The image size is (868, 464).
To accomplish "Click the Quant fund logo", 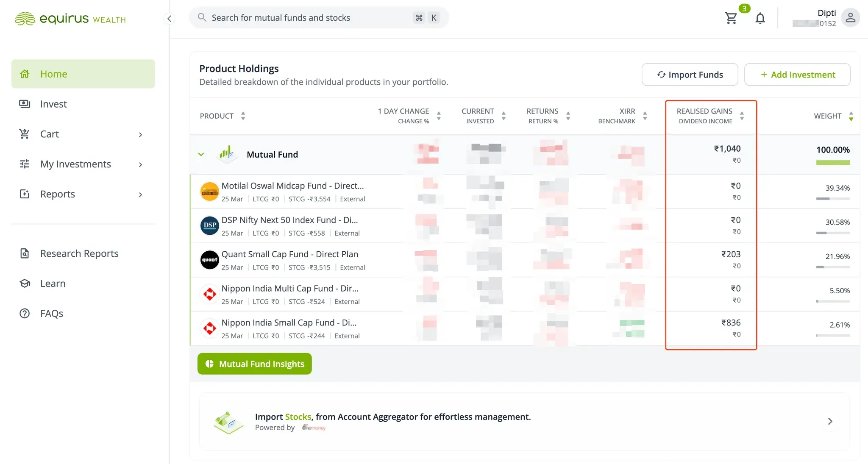I will (209, 260).
